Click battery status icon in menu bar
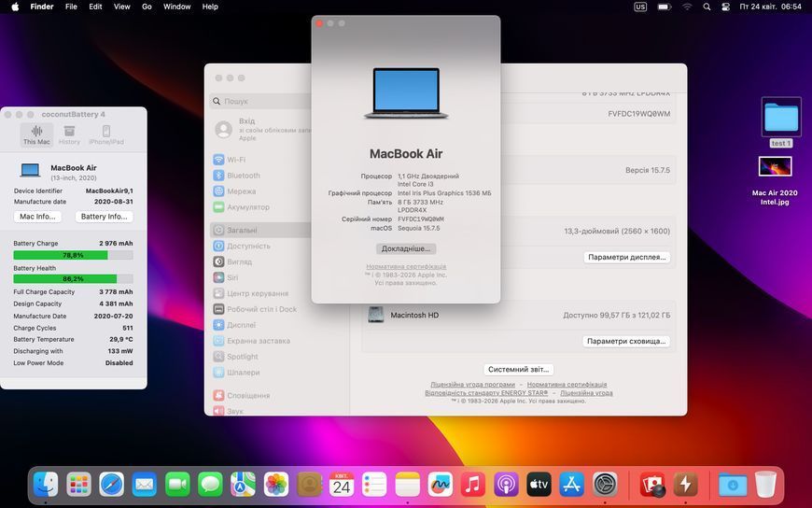This screenshot has width=812, height=508. click(665, 7)
